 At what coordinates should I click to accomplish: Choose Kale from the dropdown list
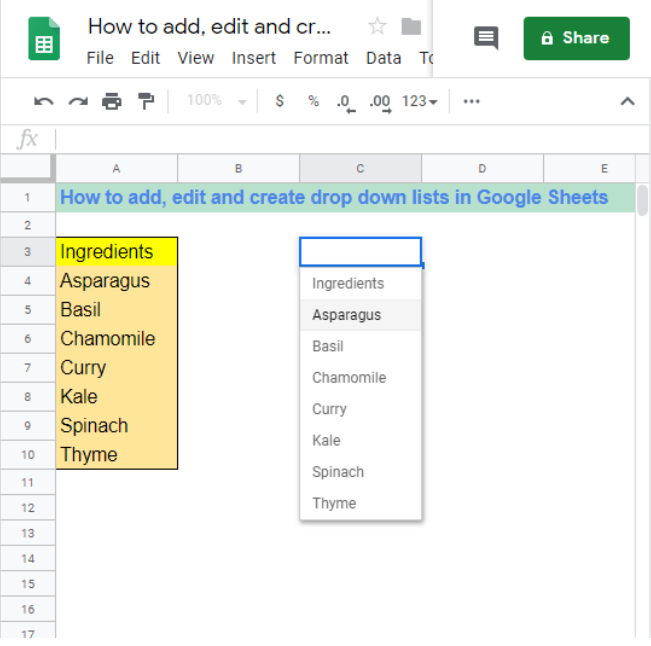coord(360,440)
